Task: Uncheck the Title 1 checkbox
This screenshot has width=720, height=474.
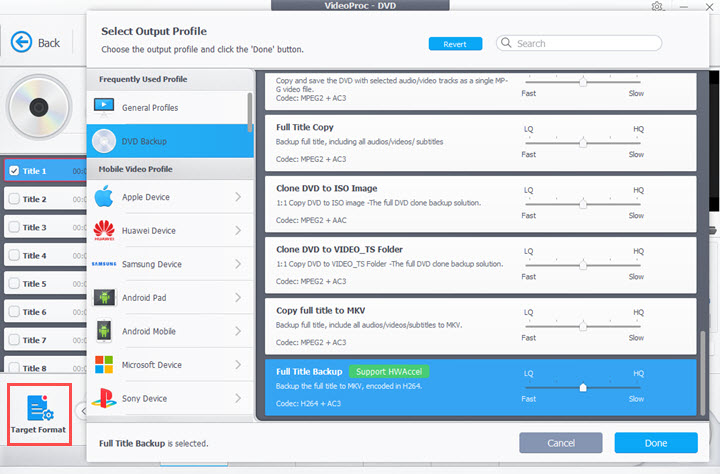Action: click(x=14, y=171)
